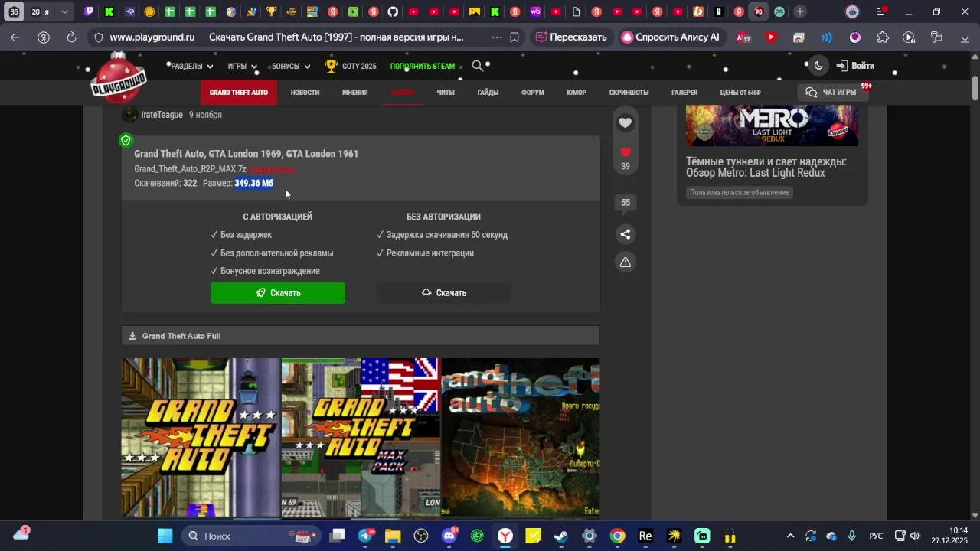Open the OBS Studio taskbar icon
This screenshot has height=551, width=980.
(421, 536)
